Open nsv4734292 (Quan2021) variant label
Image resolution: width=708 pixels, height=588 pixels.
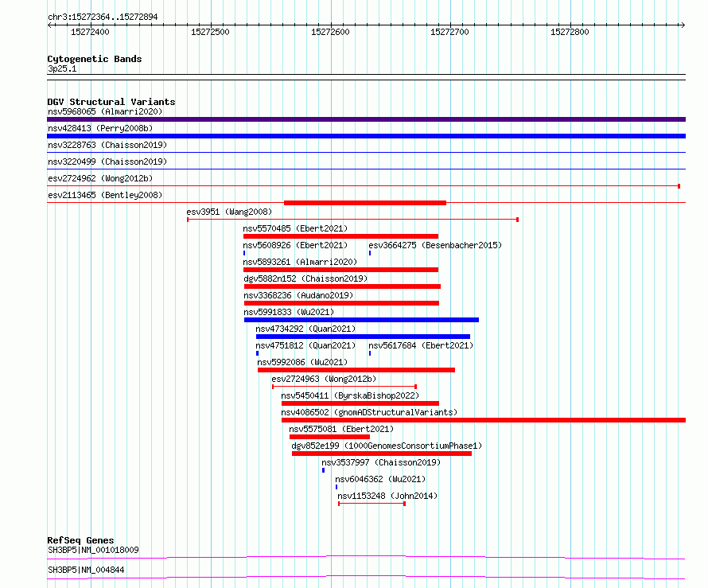(x=305, y=329)
